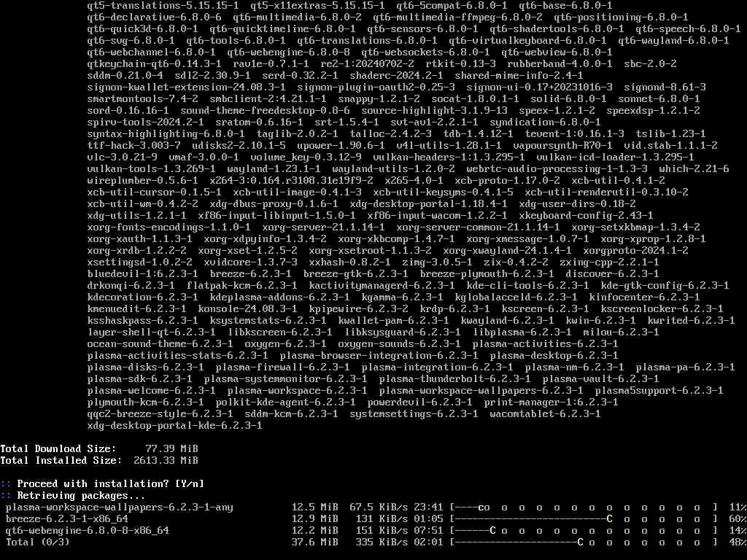Click the sddm-0.21.0-4 package entry
The height and width of the screenshot is (560, 747).
click(125, 76)
